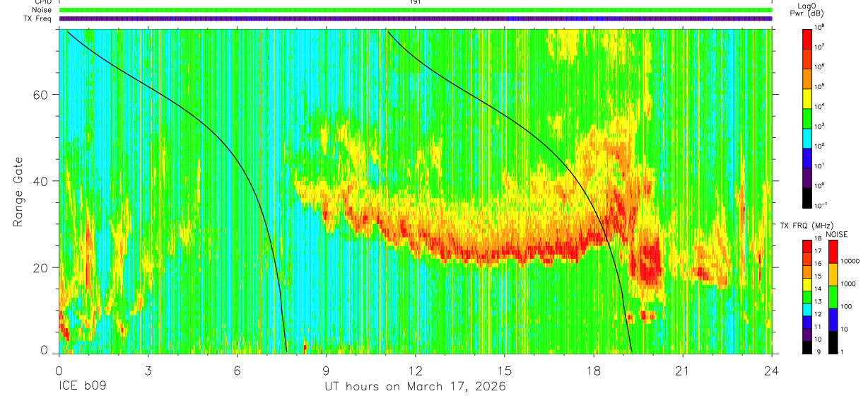868x401 pixels.
Task: Click the yellow segment of Lag0 Pwr colorbar
Action: [x=807, y=98]
